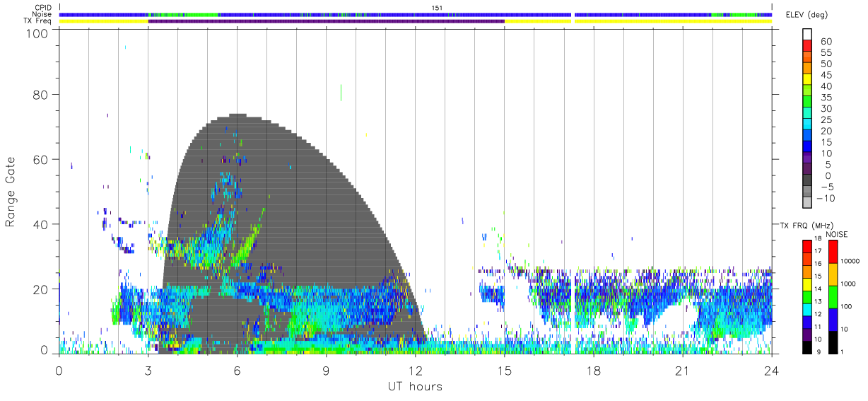Click the white top segment of ELEV color bar
The image size is (868, 401).
(x=808, y=35)
